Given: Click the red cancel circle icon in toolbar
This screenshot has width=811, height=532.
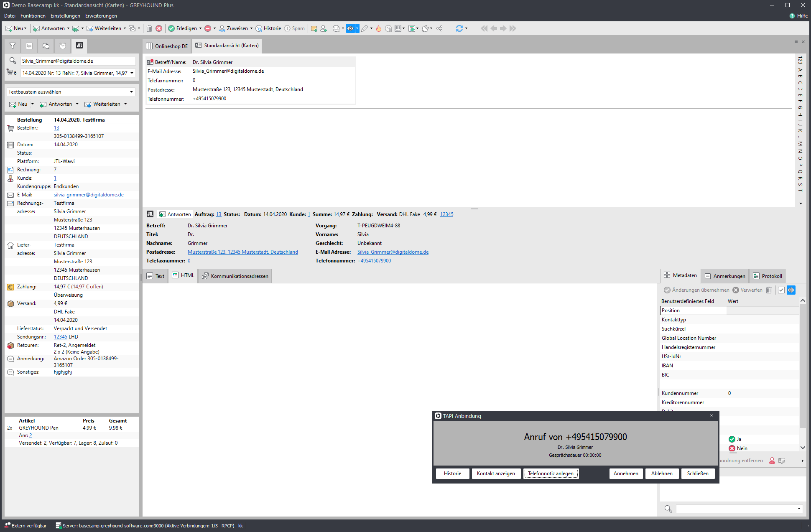Looking at the screenshot, I should coord(159,28).
